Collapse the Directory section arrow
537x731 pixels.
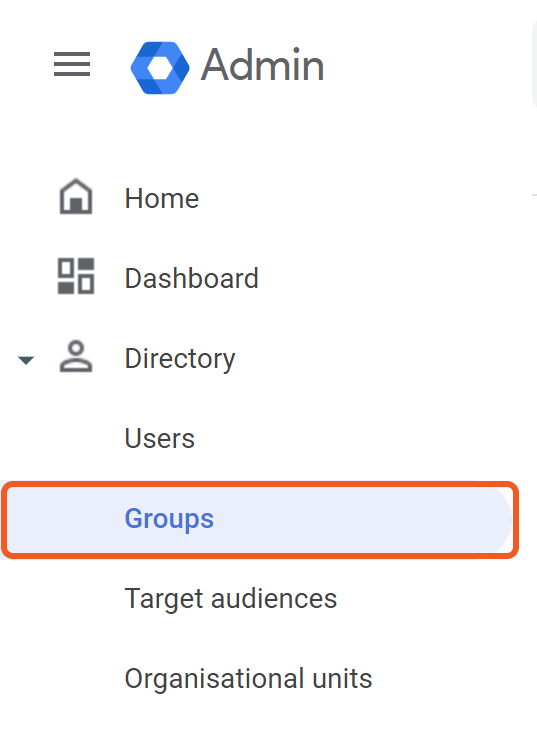click(26, 360)
